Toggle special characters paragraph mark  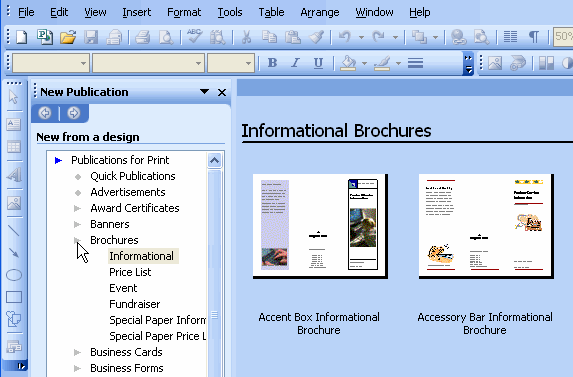(534, 37)
